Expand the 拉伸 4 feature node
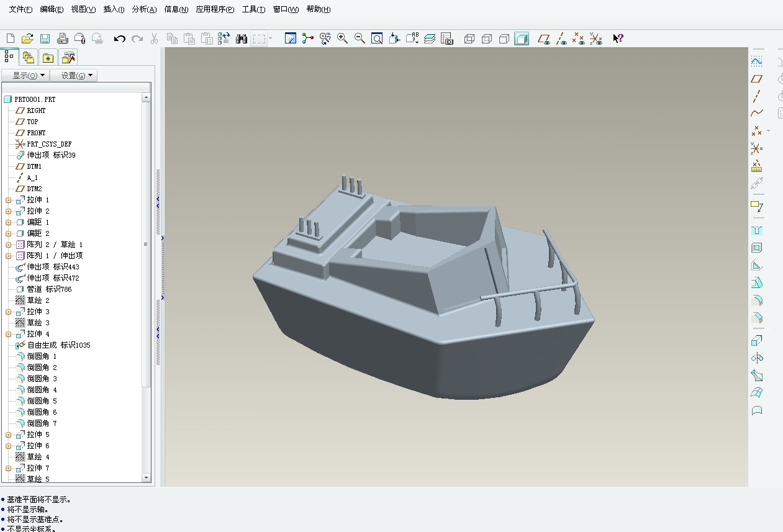The height and width of the screenshot is (532, 783). [9, 334]
